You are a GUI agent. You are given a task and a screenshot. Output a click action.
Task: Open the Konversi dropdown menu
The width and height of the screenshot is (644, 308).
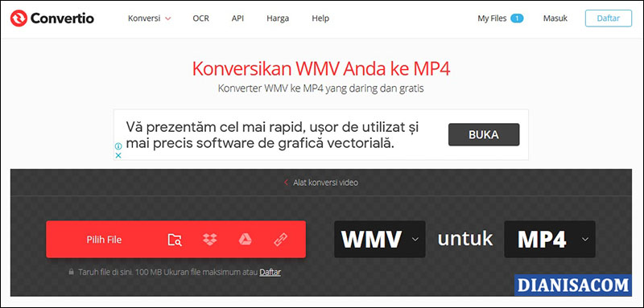tap(150, 18)
